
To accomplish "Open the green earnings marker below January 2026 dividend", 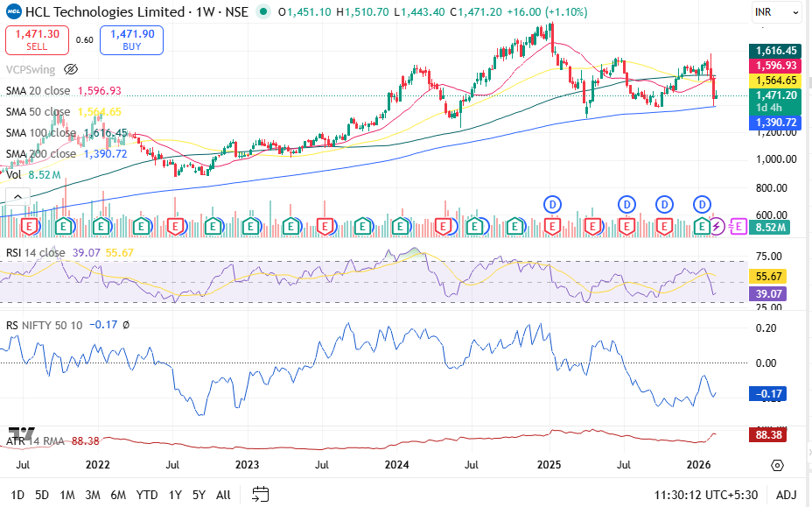I will tap(703, 227).
